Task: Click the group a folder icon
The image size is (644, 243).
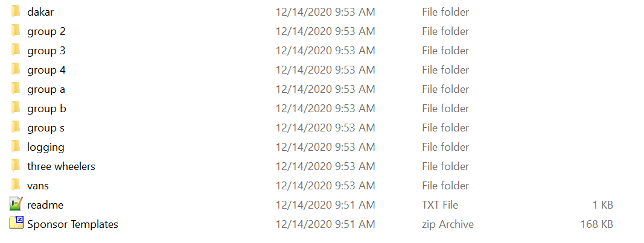Action: (16, 89)
